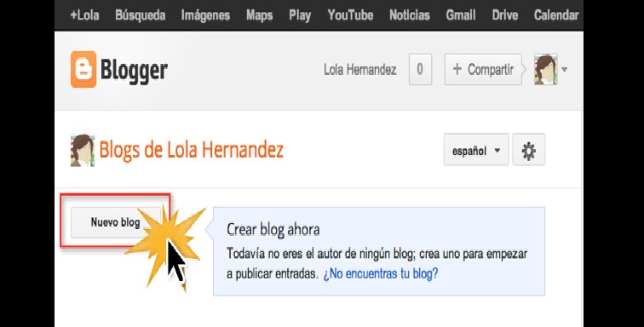Click the Lola Hernandez name in header
The height and width of the screenshot is (327, 644).
click(360, 70)
